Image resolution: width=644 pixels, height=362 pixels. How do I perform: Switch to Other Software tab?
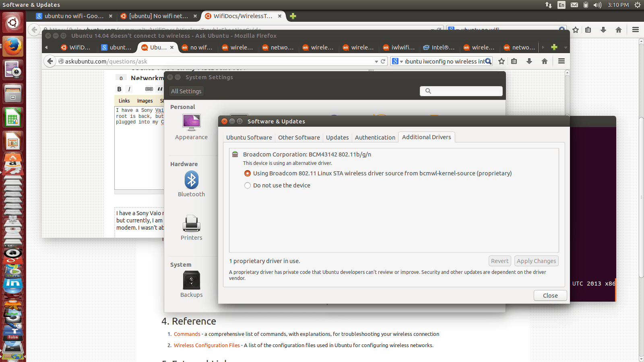(x=299, y=138)
